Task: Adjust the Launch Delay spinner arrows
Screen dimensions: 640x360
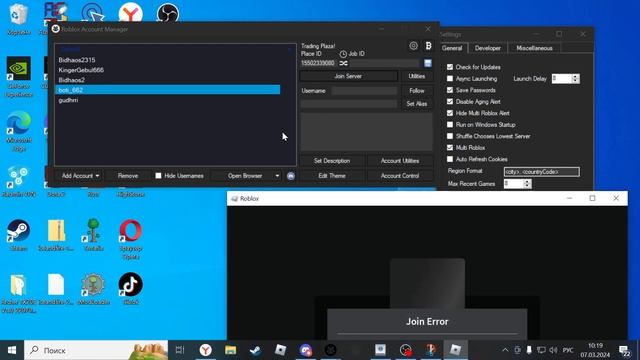Action: [575, 79]
